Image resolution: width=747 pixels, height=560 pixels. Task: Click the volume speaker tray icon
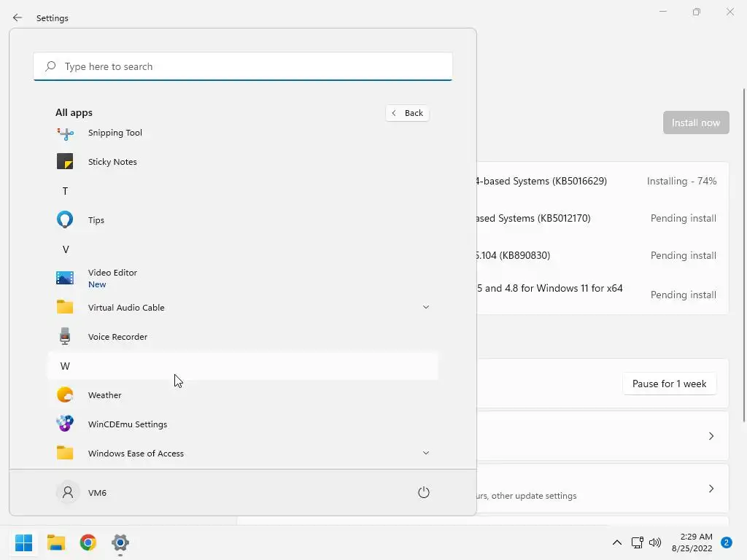tap(655, 542)
